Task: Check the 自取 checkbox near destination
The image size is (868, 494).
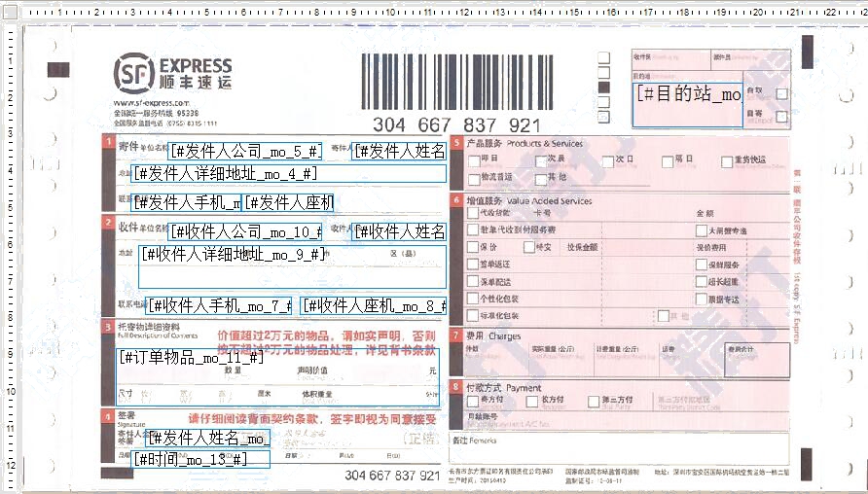Action: pos(781,94)
